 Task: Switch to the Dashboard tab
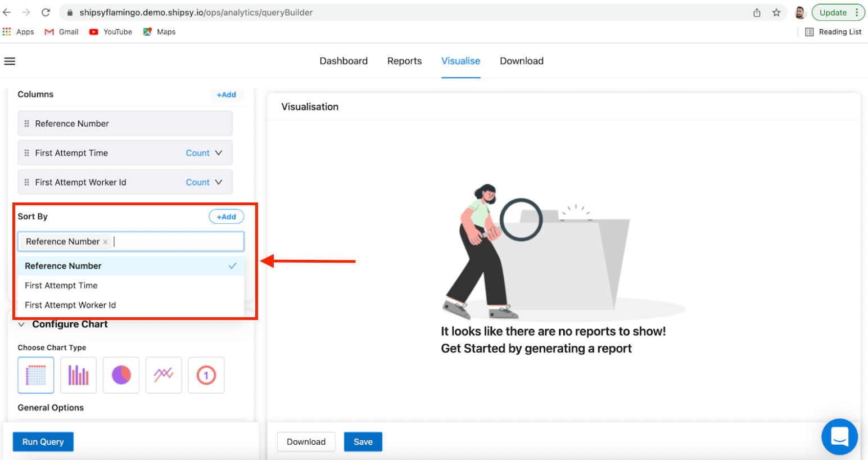tap(343, 61)
